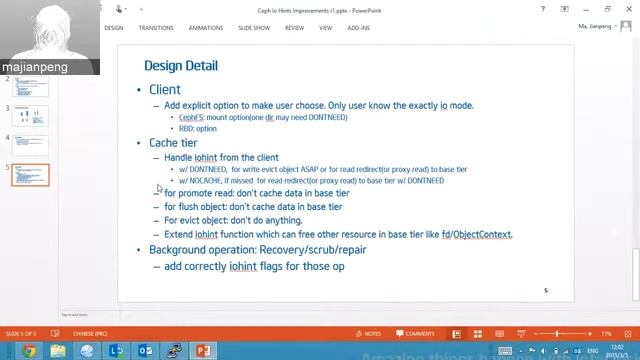640x360 pixels.
Task: Open the Design ribbon tab
Action: click(x=113, y=28)
